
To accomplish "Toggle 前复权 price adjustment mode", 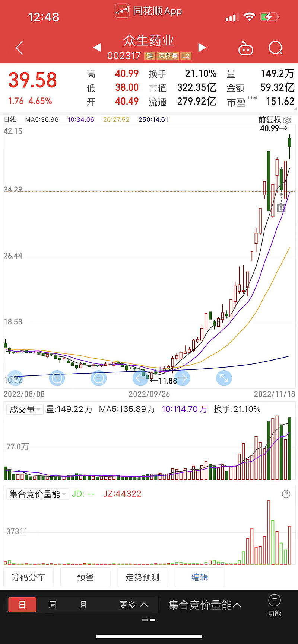I will click(x=270, y=120).
